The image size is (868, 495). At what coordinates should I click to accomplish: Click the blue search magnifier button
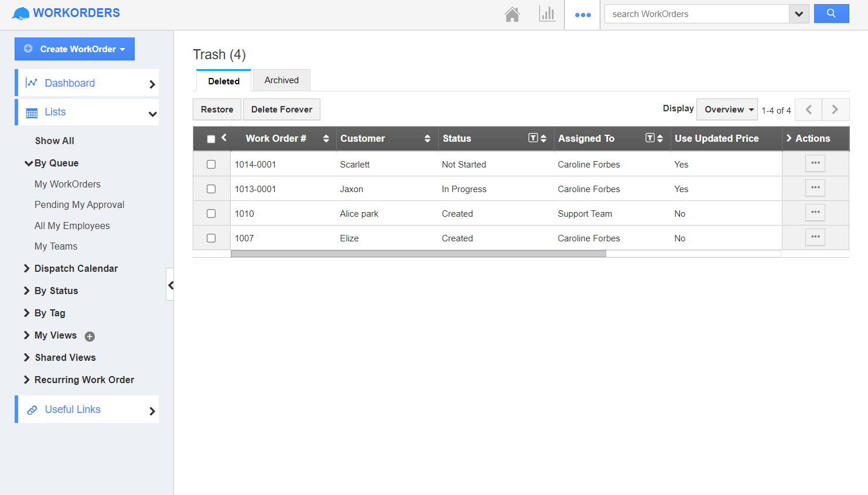(x=831, y=13)
